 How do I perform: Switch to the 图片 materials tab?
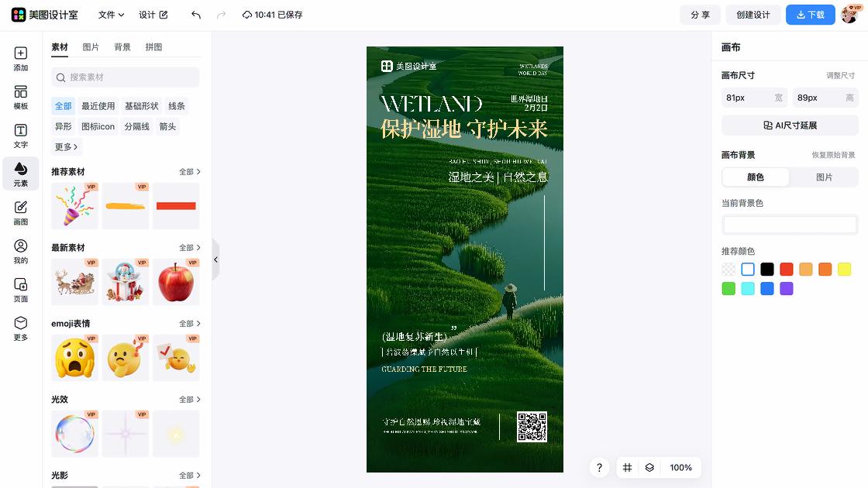[91, 47]
